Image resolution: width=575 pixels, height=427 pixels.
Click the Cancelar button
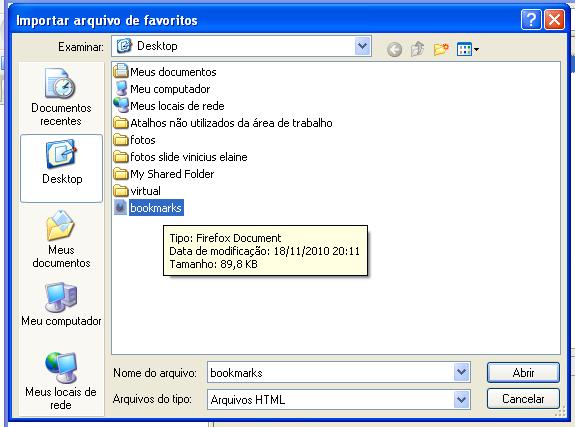523,399
